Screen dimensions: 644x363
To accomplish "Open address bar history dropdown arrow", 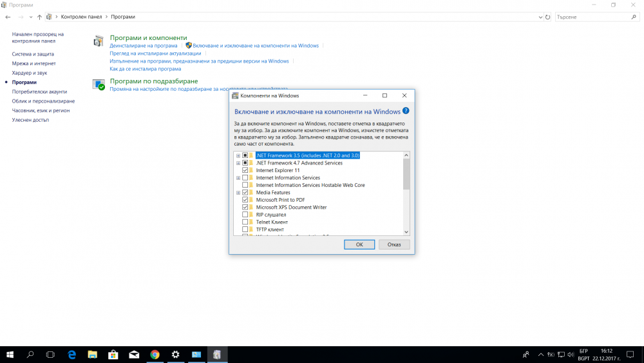I will point(540,17).
